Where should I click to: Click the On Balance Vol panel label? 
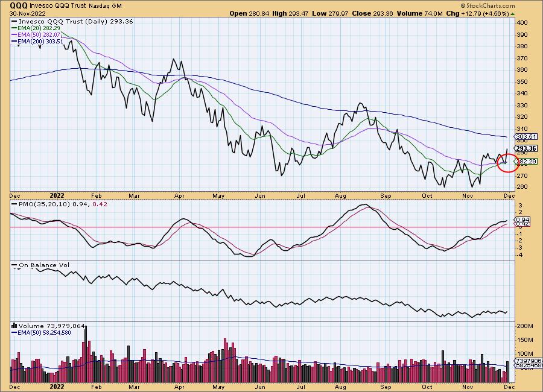click(x=40, y=265)
